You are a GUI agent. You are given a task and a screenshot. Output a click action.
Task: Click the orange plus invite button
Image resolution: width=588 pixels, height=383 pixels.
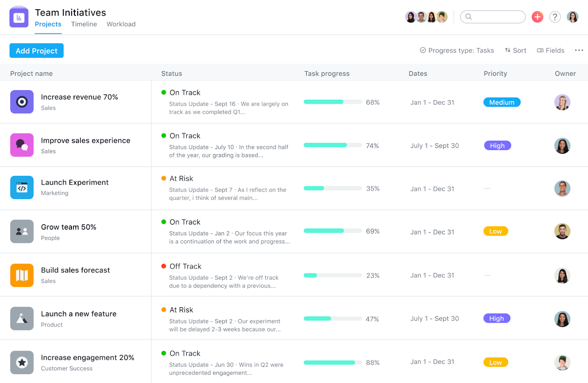pos(537,17)
